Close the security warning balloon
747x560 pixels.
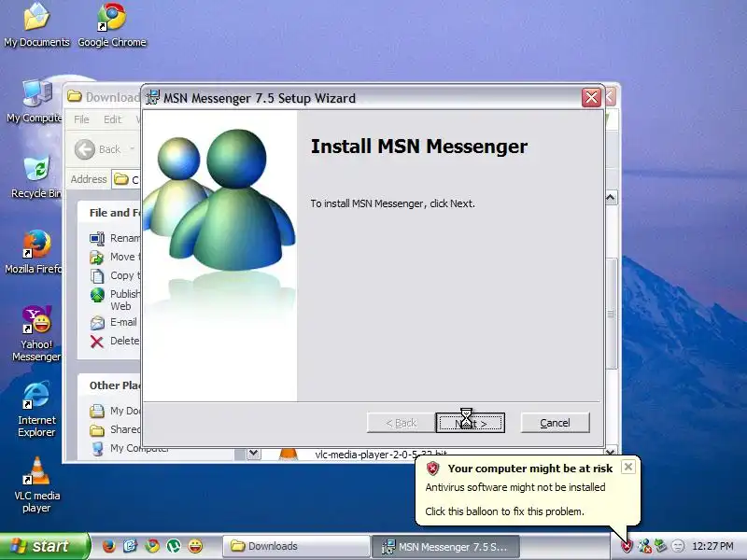(628, 467)
